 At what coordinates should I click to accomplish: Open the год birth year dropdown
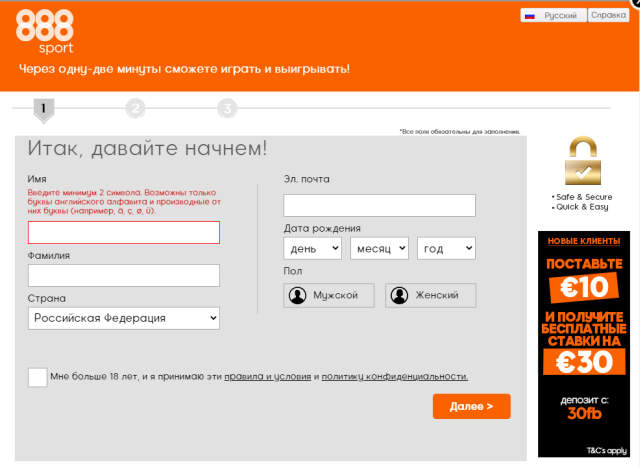coord(447,248)
